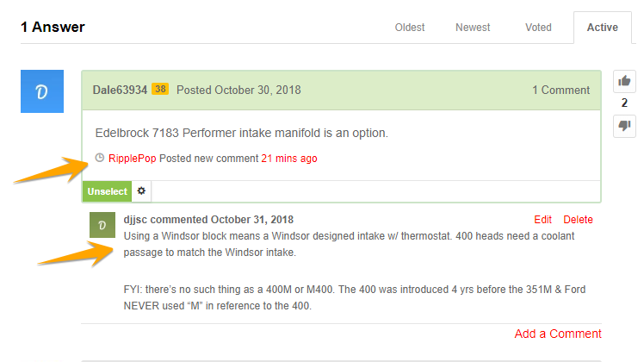Click Add a Comment

pos(558,334)
